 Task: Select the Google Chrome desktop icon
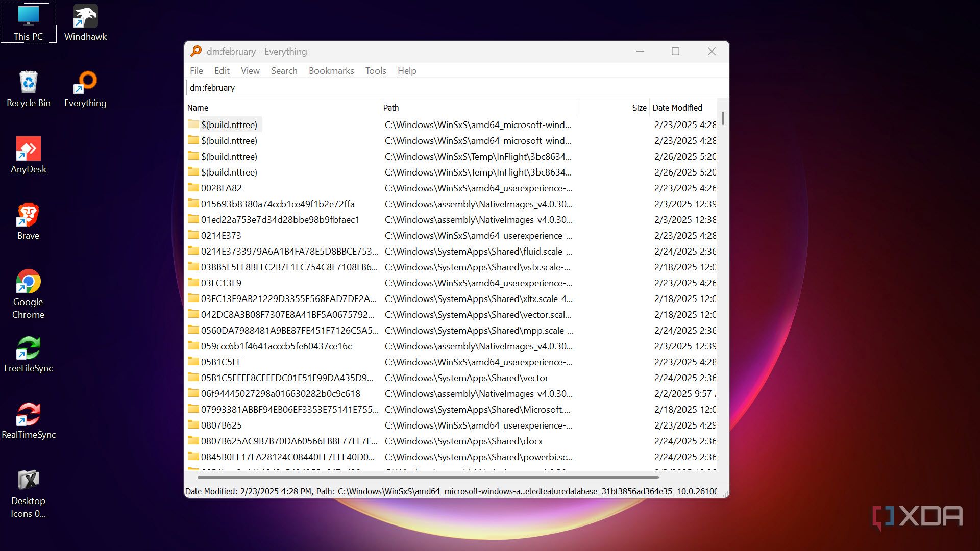tap(28, 294)
